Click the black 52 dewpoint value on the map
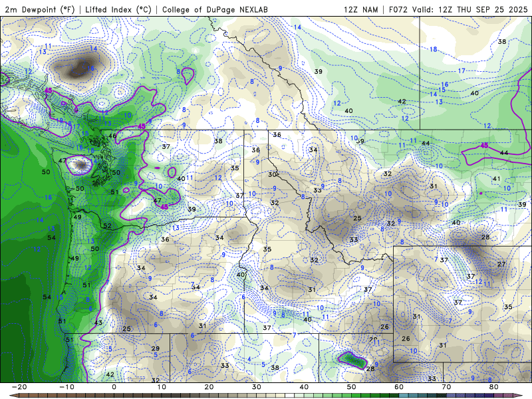Viewport: 532px width, 399px height. (x=107, y=226)
